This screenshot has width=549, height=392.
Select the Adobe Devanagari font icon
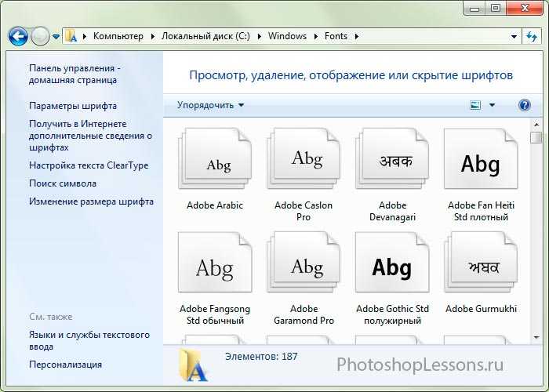[392, 158]
